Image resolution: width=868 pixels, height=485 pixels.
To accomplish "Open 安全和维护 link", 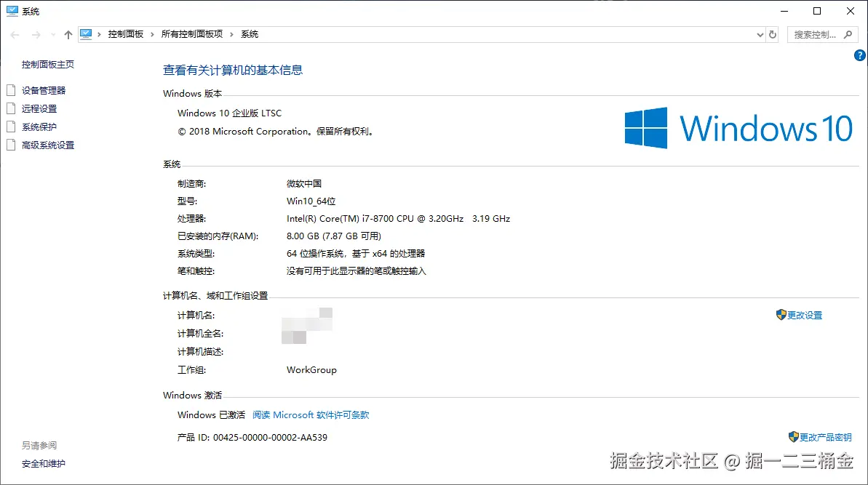I will tap(43, 463).
